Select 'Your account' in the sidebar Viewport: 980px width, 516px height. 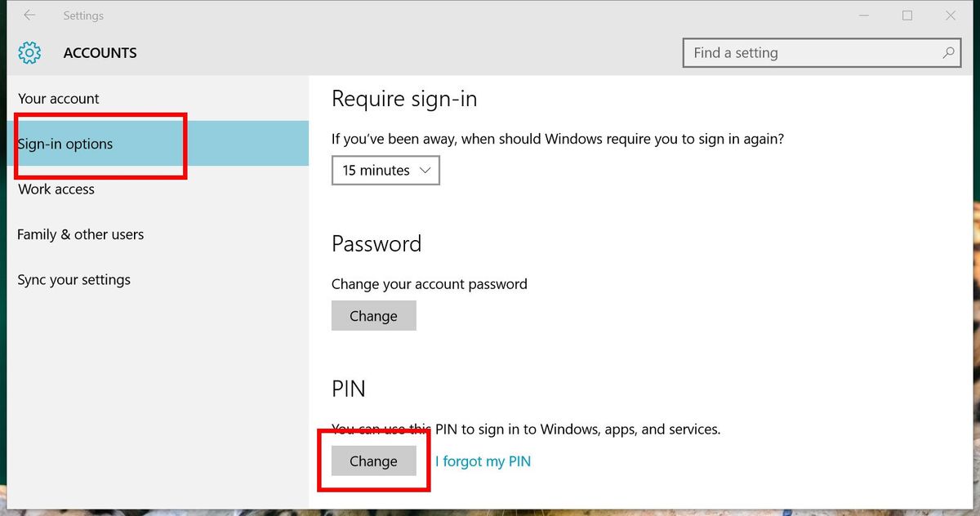coord(58,98)
